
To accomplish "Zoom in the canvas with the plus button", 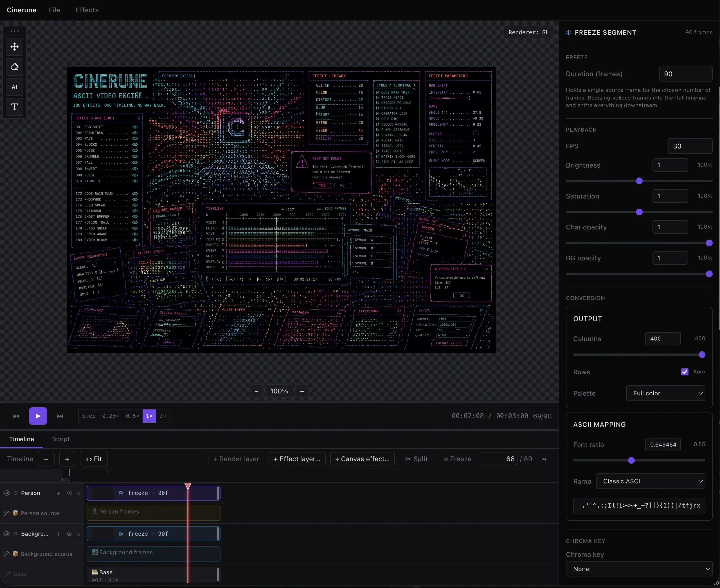I will point(302,391).
